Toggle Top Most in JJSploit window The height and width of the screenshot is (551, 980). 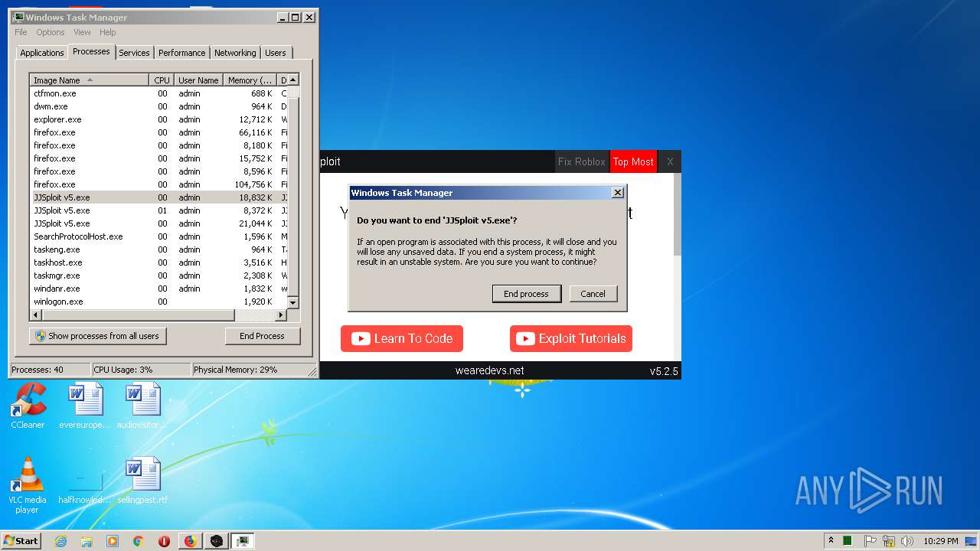(633, 161)
